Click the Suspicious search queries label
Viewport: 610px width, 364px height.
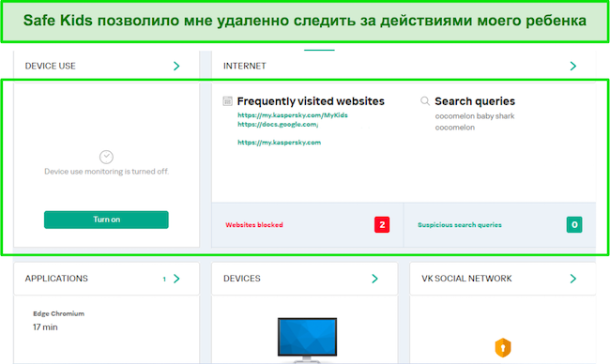(460, 225)
